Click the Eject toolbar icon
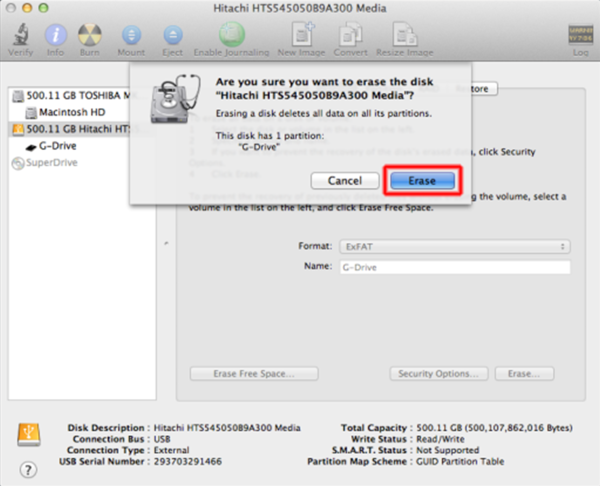The height and width of the screenshot is (486, 600). click(173, 35)
